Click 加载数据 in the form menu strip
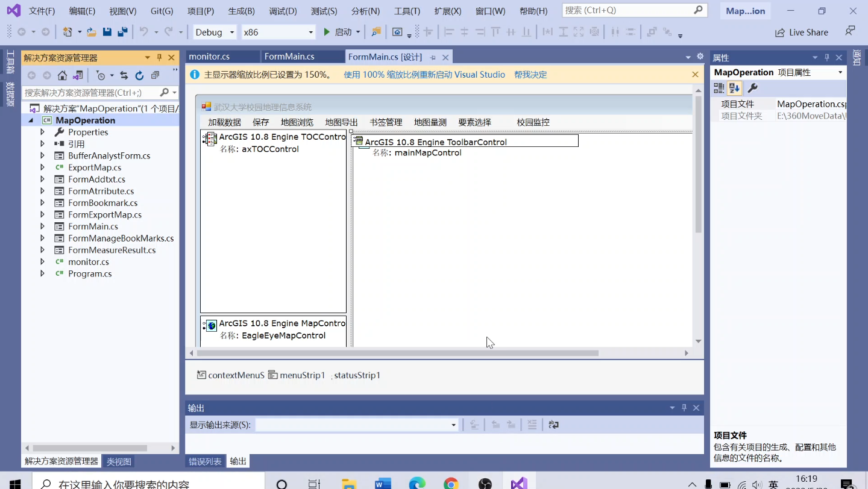This screenshot has height=489, width=868. [224, 122]
